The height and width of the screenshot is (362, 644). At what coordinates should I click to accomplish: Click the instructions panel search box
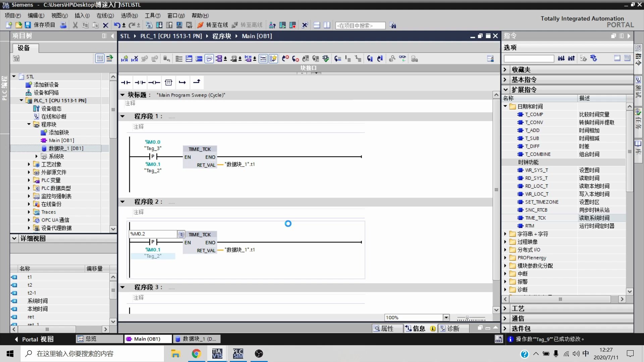tap(529, 59)
